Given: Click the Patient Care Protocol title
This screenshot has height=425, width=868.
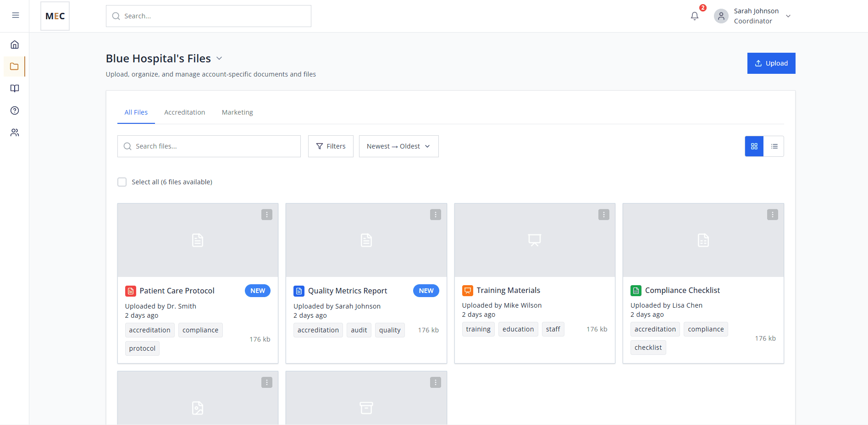Looking at the screenshot, I should (177, 291).
